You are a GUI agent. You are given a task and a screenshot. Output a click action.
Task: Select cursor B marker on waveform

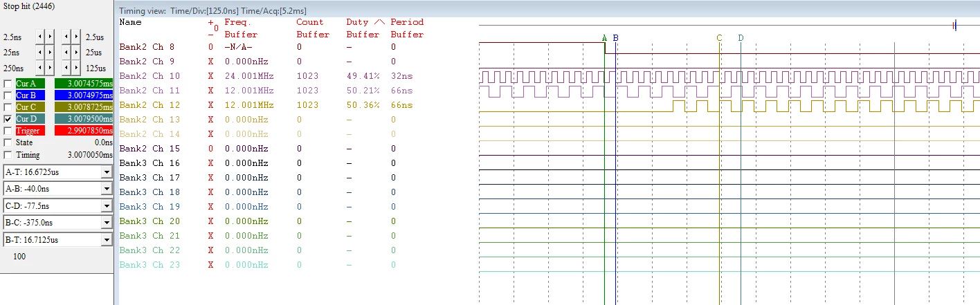point(615,38)
